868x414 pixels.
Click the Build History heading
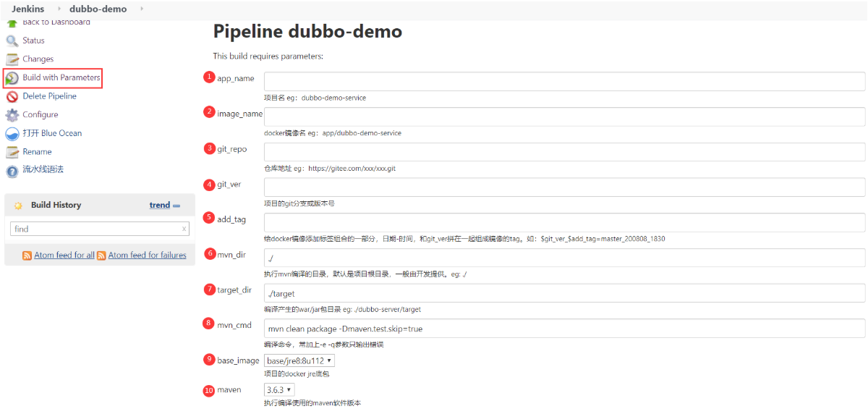(56, 205)
